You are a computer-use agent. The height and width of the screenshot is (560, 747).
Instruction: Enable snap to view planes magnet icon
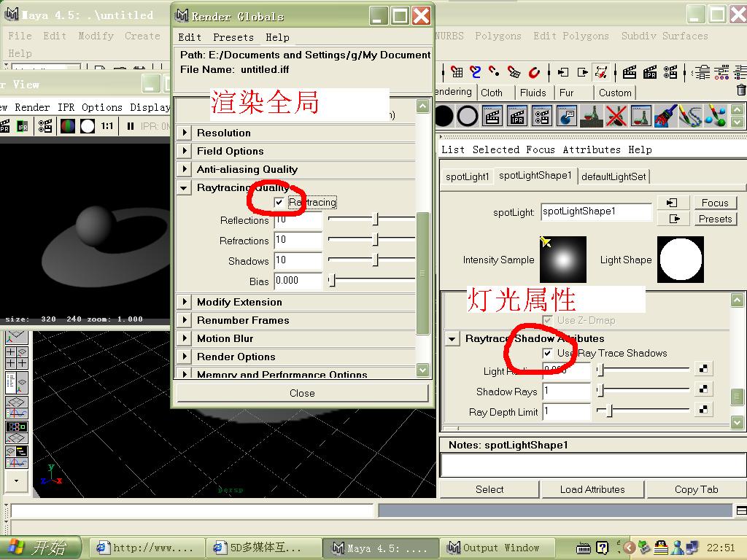point(514,72)
